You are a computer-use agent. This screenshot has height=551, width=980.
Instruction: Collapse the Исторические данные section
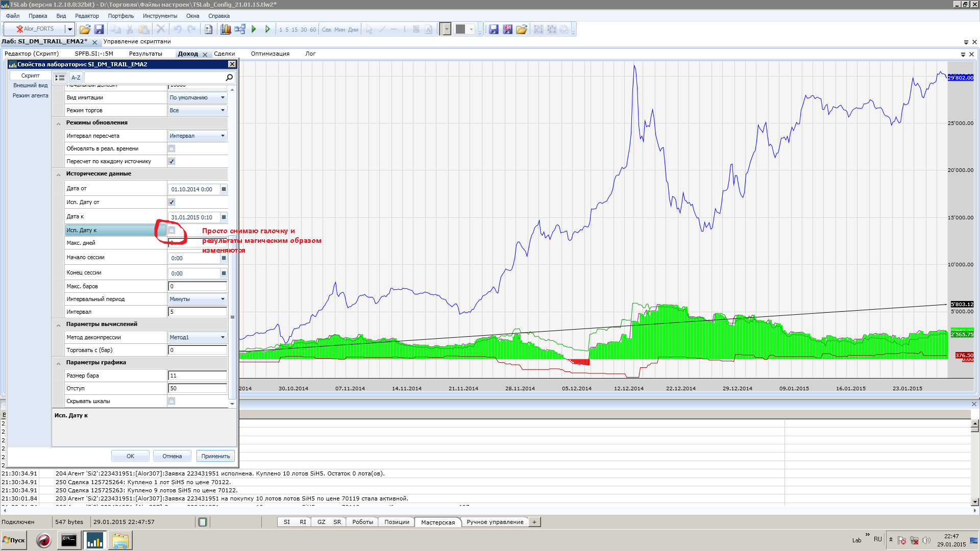[x=59, y=174]
